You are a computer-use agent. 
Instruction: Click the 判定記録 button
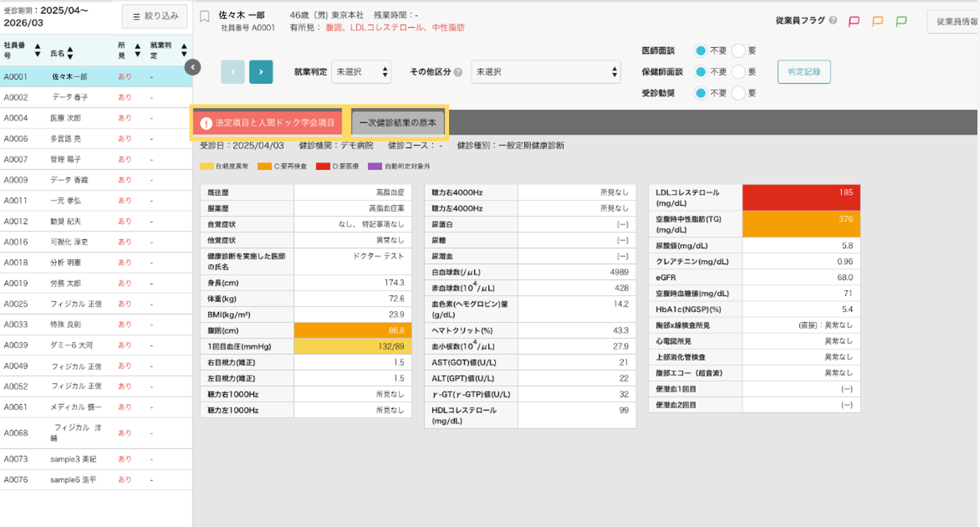tap(804, 72)
